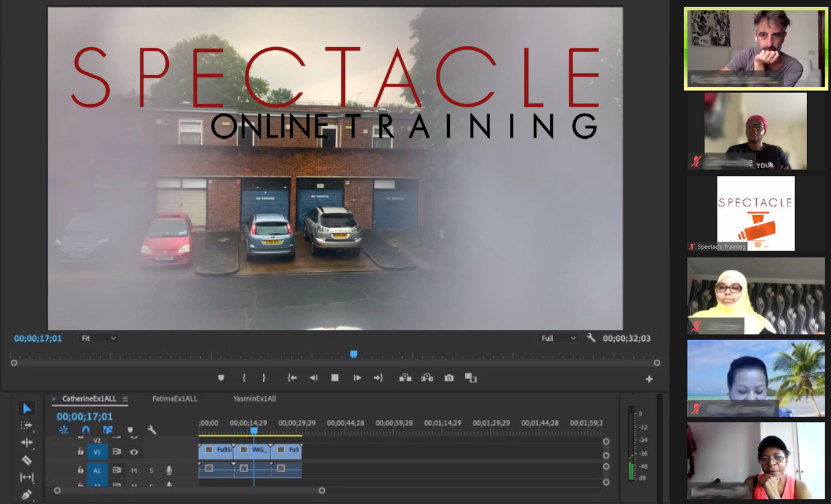Click program monitor timecode 00;00;17;01

click(x=38, y=338)
